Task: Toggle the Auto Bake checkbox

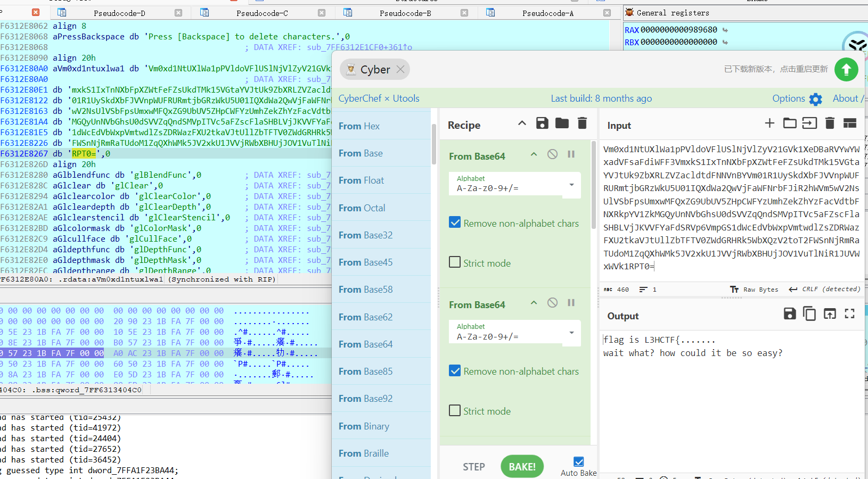Action: coord(579,461)
